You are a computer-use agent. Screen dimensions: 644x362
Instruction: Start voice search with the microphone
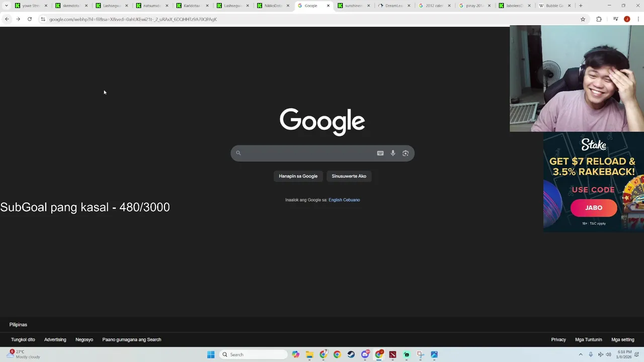[x=393, y=153]
